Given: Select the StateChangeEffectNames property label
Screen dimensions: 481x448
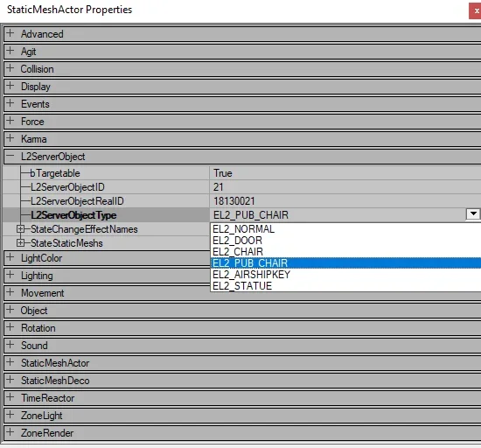Looking at the screenshot, I should [x=84, y=229].
